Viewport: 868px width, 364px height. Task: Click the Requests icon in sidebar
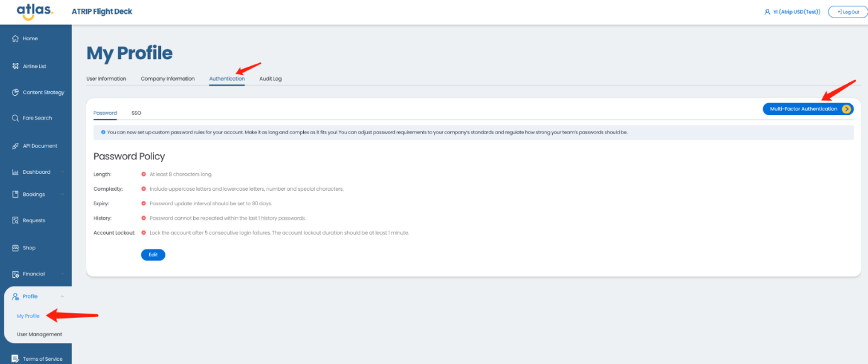click(x=16, y=220)
